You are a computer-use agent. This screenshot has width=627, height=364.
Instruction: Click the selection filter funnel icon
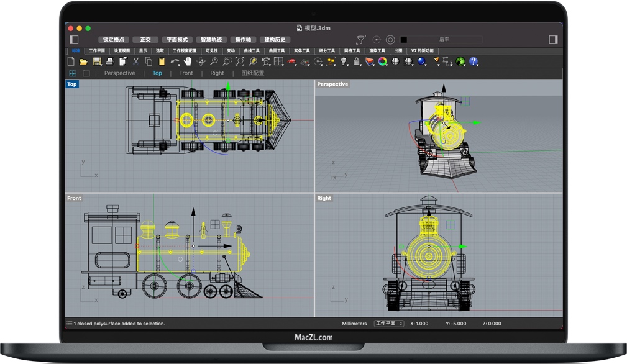[360, 40]
